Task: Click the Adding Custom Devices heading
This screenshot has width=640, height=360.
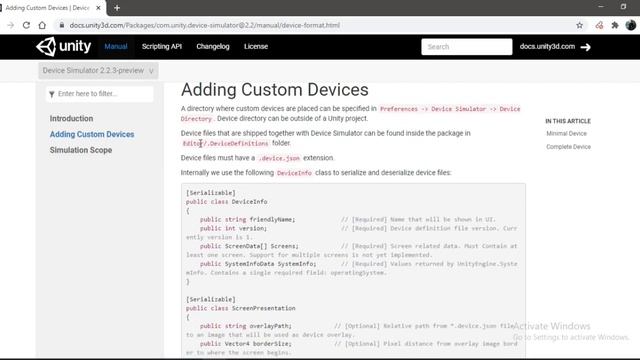Action: pos(275,90)
